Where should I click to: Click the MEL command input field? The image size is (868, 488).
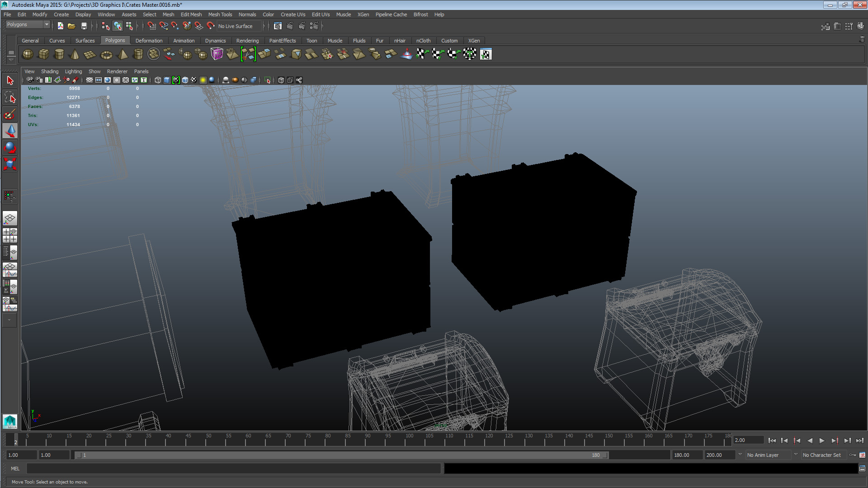coord(233,469)
